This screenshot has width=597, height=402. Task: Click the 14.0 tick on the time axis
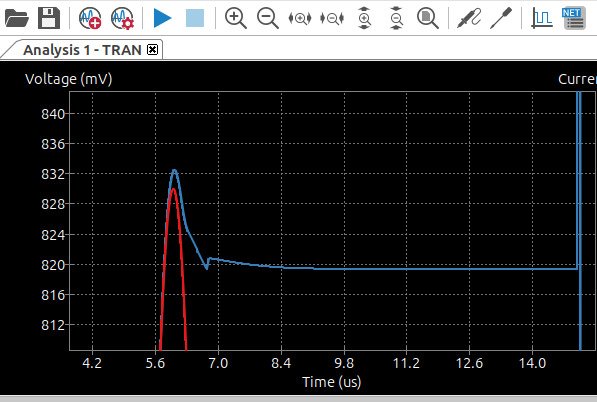pyautogui.click(x=532, y=363)
